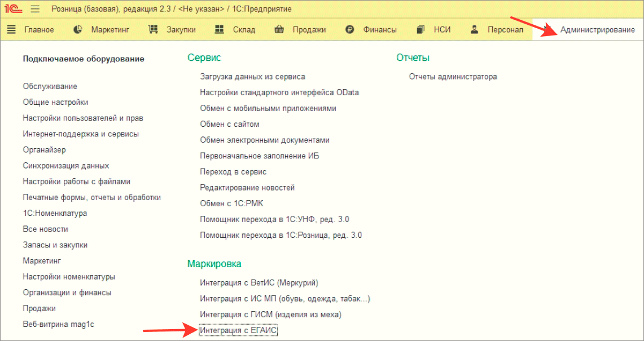
Task: Open Настройки номенклатуры
Action: [69, 277]
